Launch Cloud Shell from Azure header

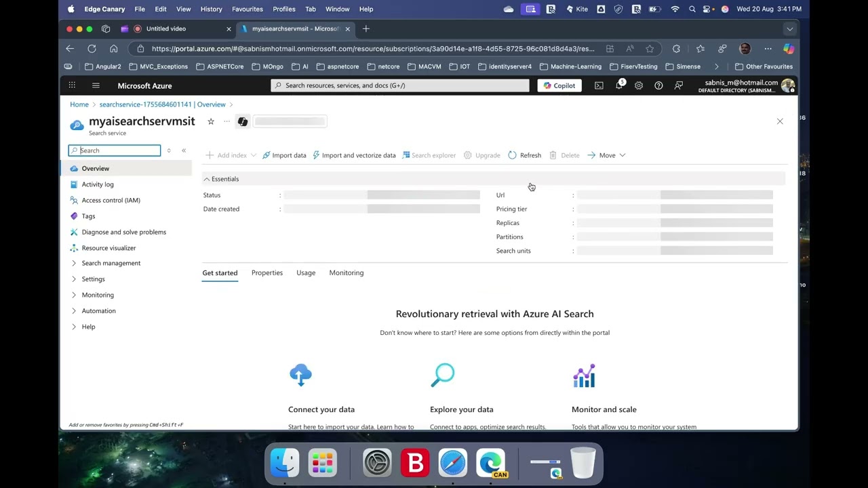point(599,85)
